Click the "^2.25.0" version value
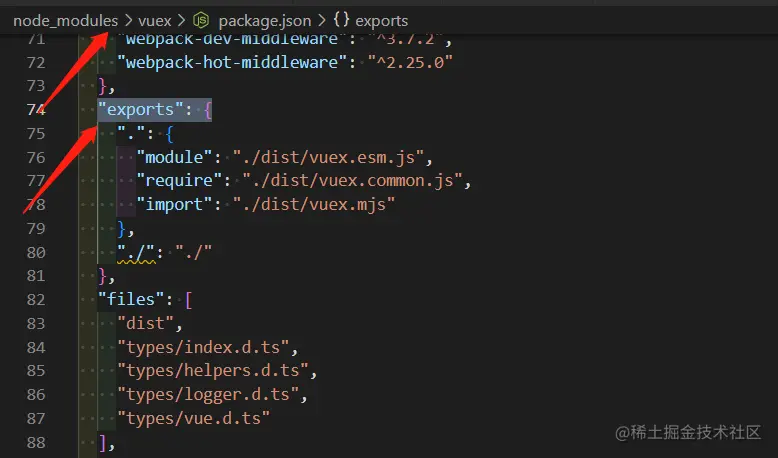The height and width of the screenshot is (458, 778). (x=410, y=62)
